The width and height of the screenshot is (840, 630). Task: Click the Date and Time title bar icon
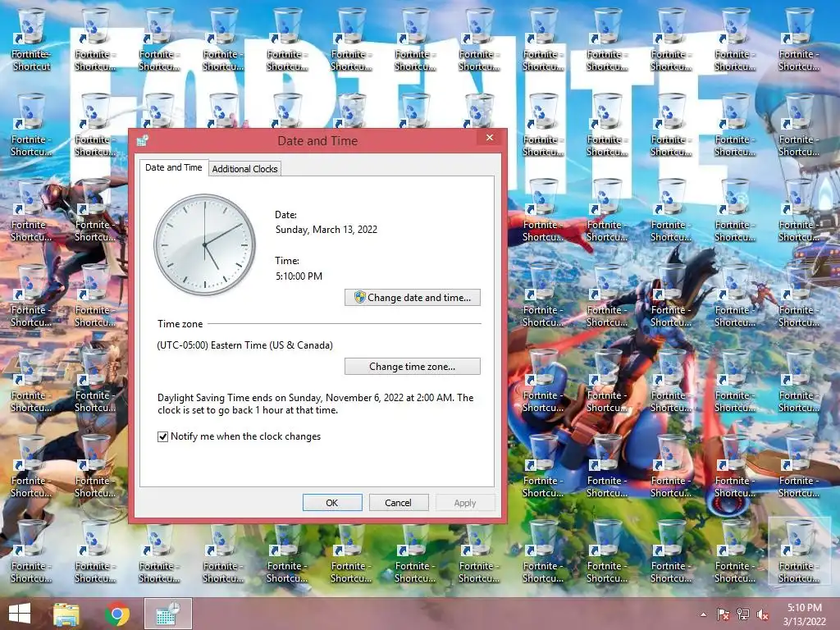[x=143, y=141]
